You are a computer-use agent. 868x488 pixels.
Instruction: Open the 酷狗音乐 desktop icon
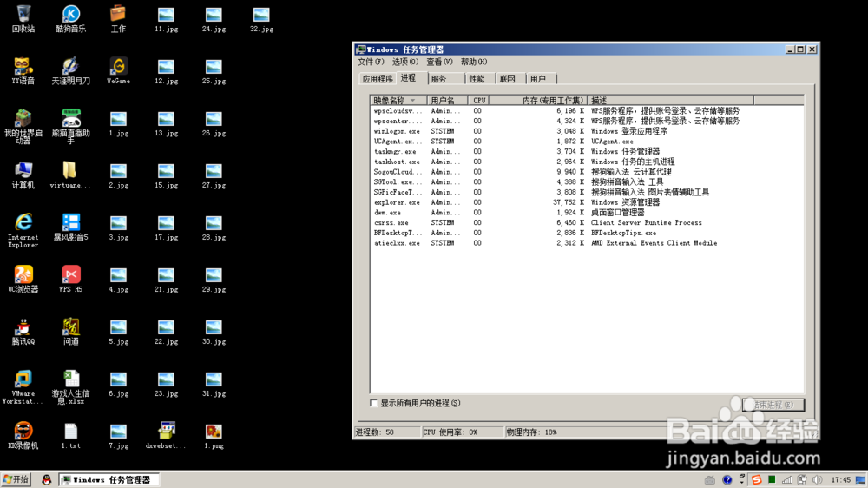point(71,19)
